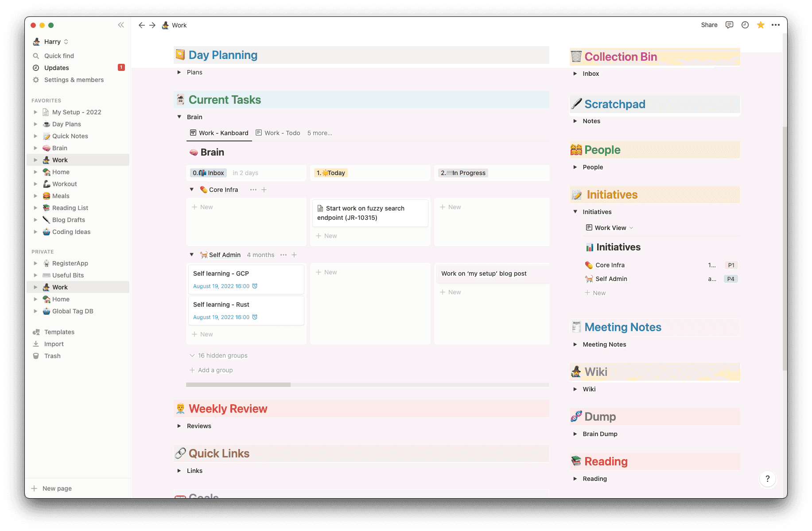Open Self Admin group options ellipsis

click(x=284, y=255)
